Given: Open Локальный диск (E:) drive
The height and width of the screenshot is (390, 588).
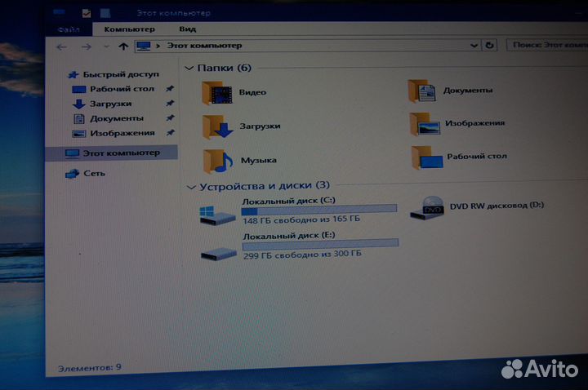Looking at the screenshot, I should click(218, 250).
